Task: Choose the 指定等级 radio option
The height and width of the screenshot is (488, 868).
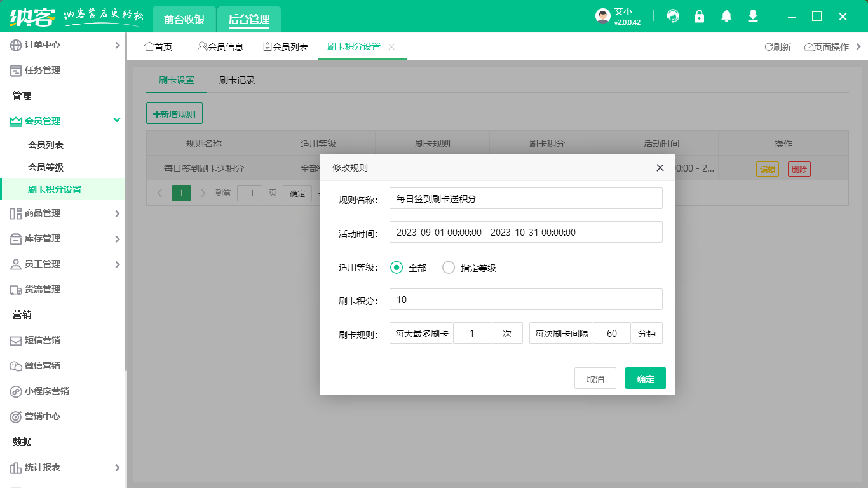Action: [x=449, y=268]
